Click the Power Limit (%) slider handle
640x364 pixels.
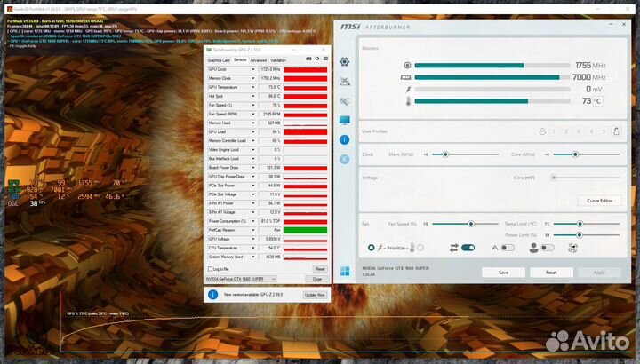click(580, 235)
